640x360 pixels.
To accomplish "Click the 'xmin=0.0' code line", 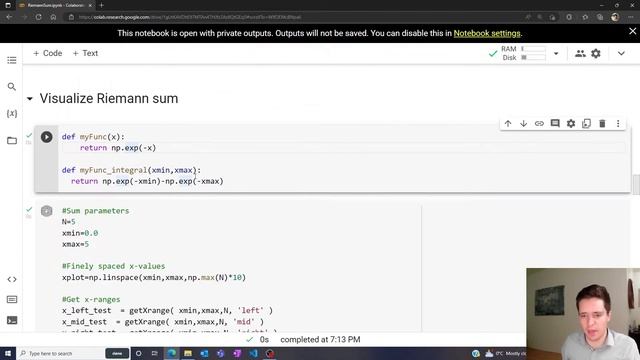I will tap(80, 233).
